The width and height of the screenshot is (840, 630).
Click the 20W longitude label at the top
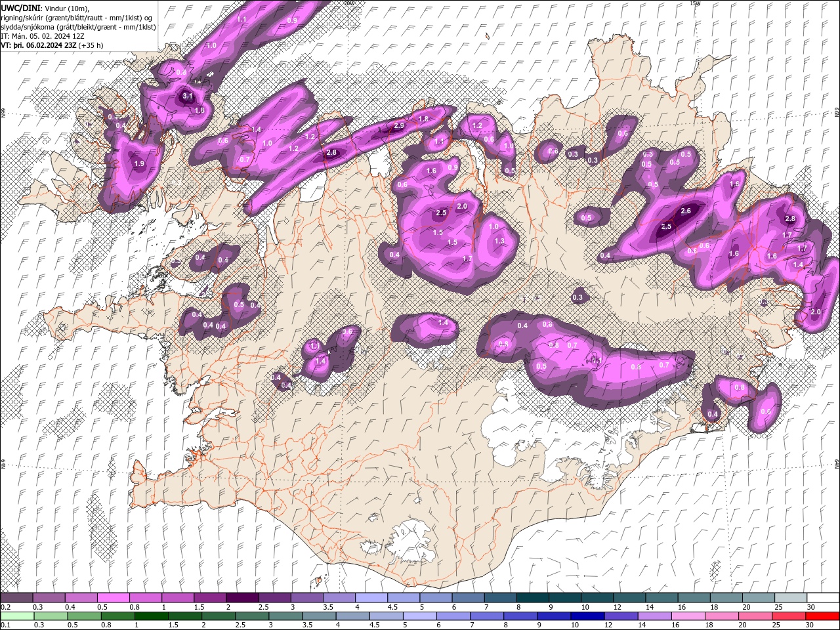(x=348, y=3)
